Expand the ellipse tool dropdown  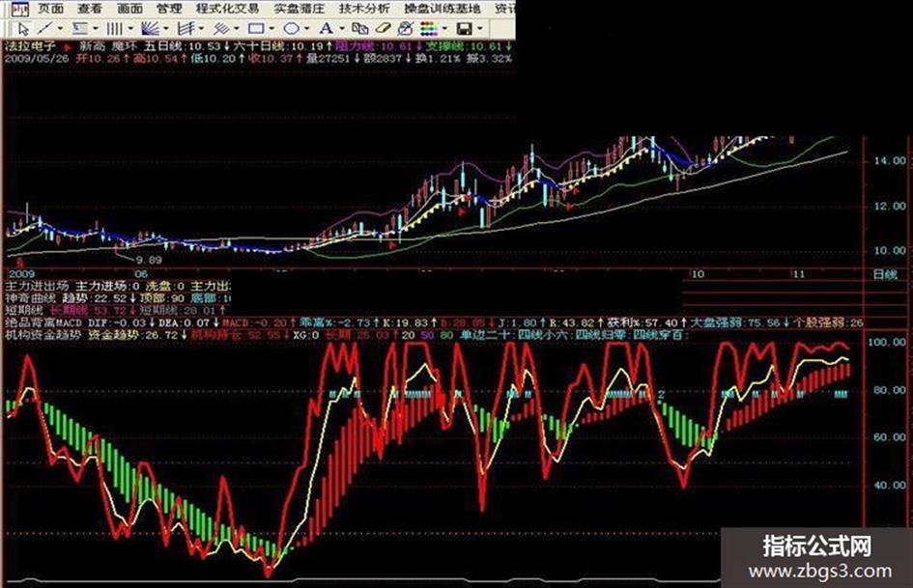pos(306,29)
